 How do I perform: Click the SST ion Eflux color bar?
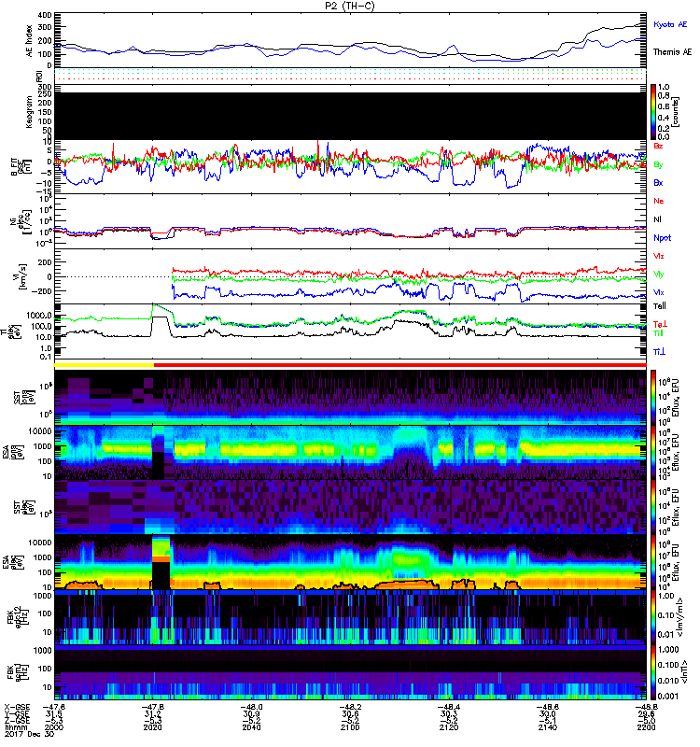coord(653,397)
